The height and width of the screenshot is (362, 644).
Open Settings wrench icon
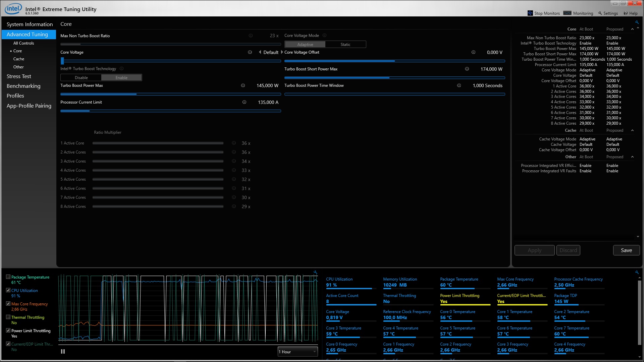click(x=600, y=13)
